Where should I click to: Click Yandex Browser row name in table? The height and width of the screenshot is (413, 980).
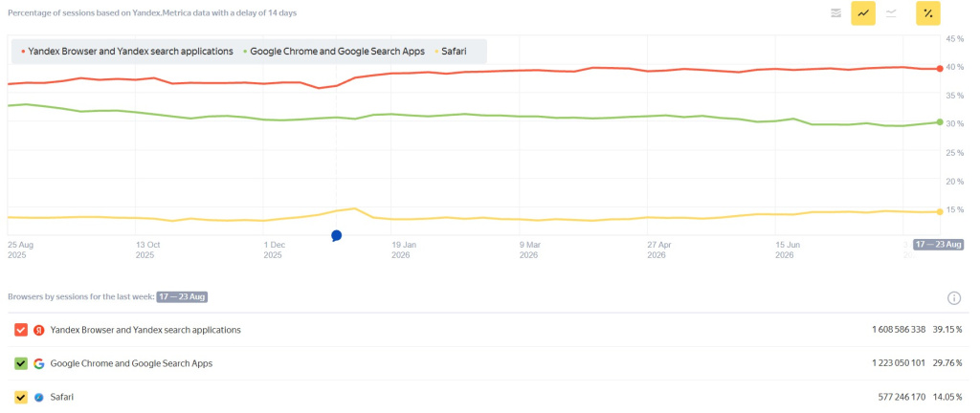tap(145, 330)
